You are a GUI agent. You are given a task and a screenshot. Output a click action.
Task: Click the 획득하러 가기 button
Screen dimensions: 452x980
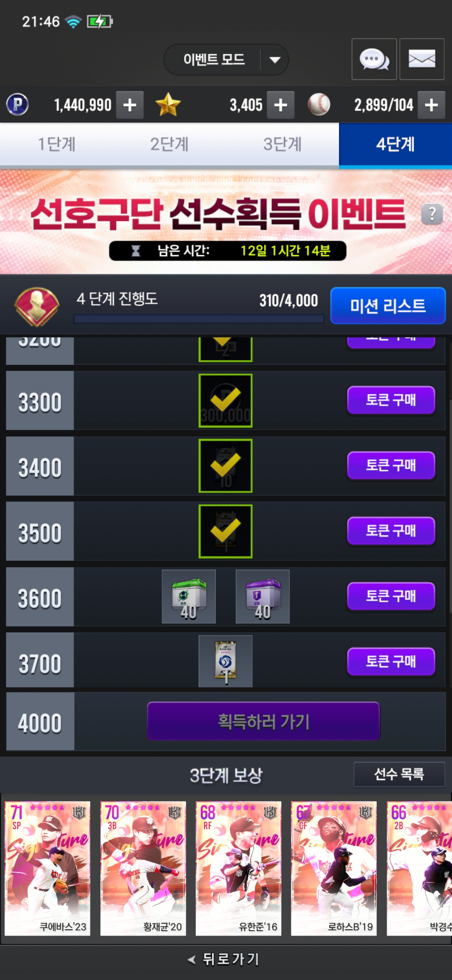(x=263, y=721)
